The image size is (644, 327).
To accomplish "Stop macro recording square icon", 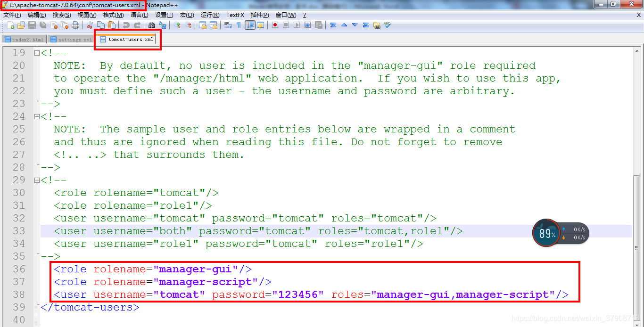I will tap(286, 25).
